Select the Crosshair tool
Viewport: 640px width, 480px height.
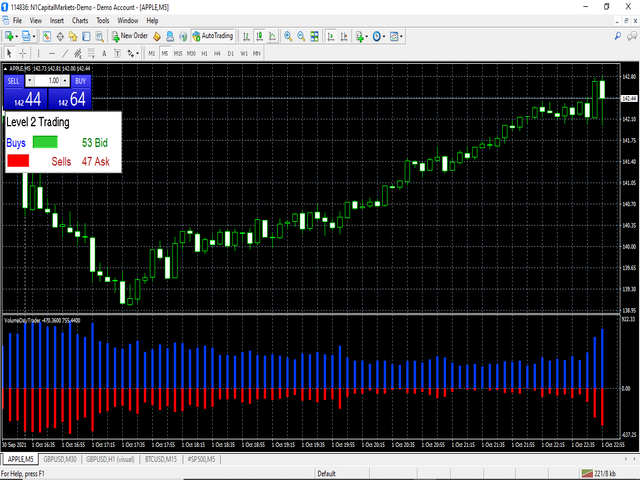(23, 52)
